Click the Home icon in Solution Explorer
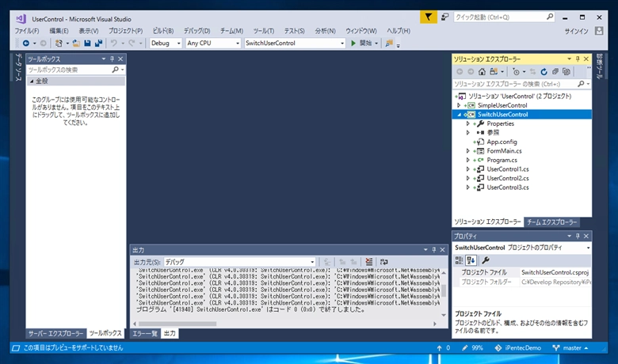Screen dimensions: 618x364 (x=482, y=72)
